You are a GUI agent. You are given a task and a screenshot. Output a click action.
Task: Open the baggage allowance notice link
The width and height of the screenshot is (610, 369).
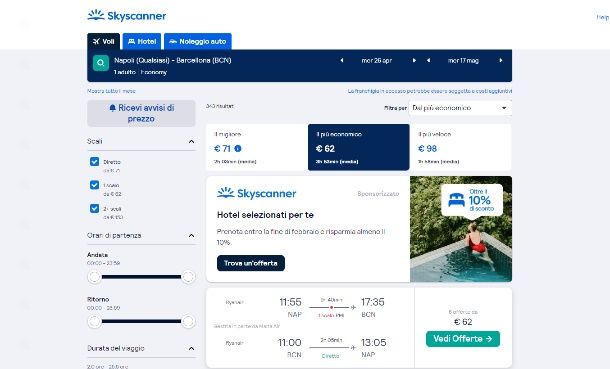pos(430,91)
